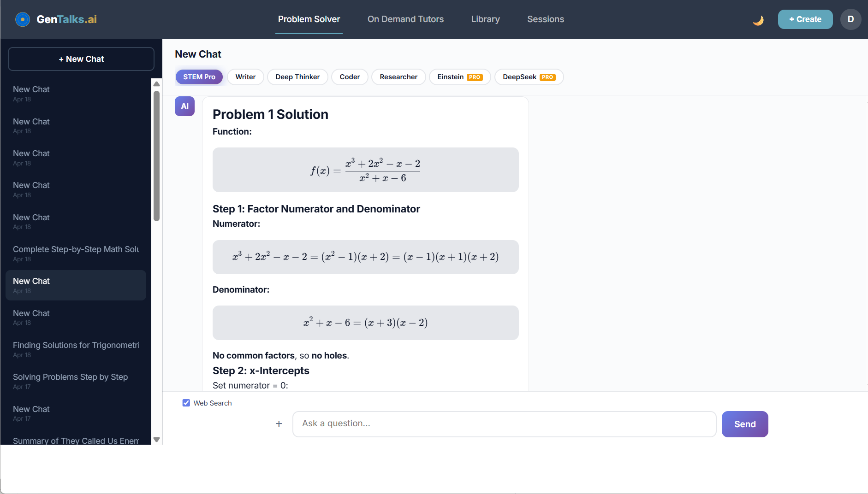
Task: Select the Einstein PRO model
Action: [x=460, y=77]
